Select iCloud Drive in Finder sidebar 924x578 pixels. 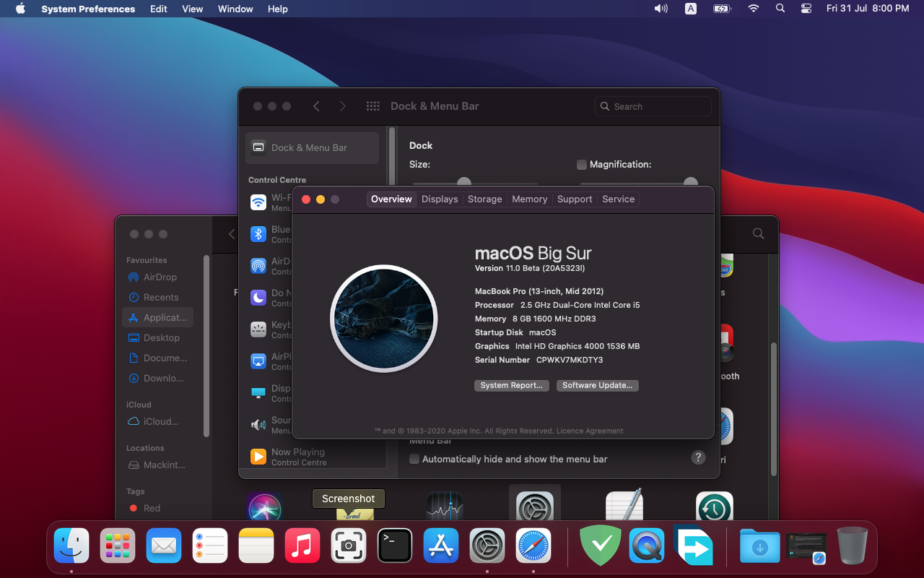tap(158, 422)
